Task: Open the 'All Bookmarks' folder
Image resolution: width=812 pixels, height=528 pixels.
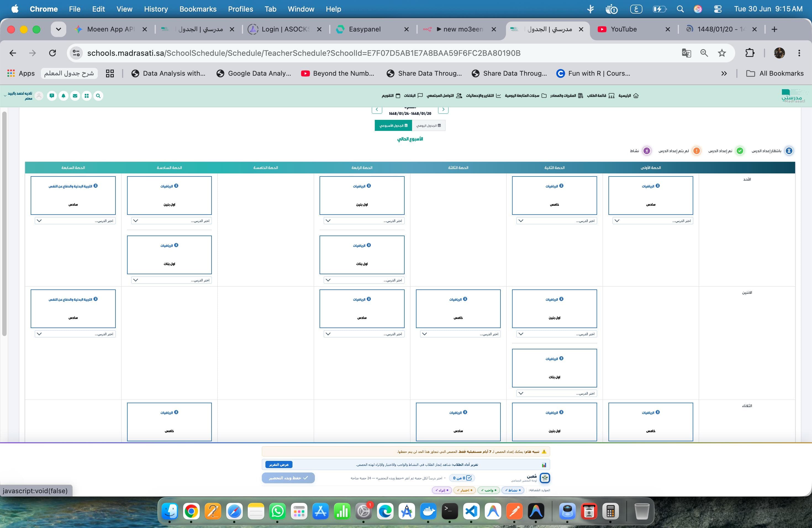Action: pos(775,73)
